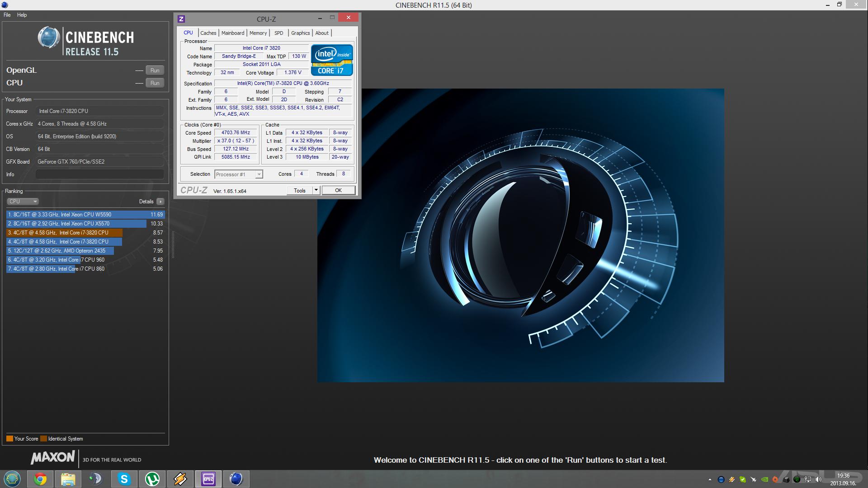Click the Cinebench sphere logo
The width and height of the screenshot is (868, 488).
coord(49,38)
